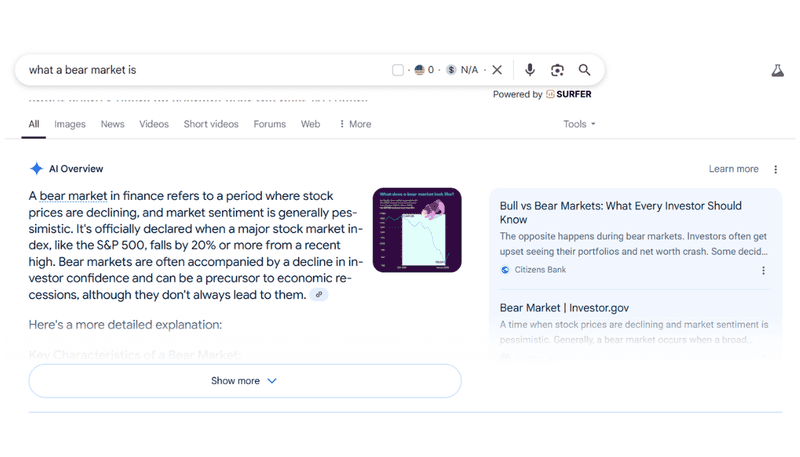This screenshot has height=457, width=800.
Task: Click the AI Overview sparkle icon
Action: pyautogui.click(x=36, y=169)
